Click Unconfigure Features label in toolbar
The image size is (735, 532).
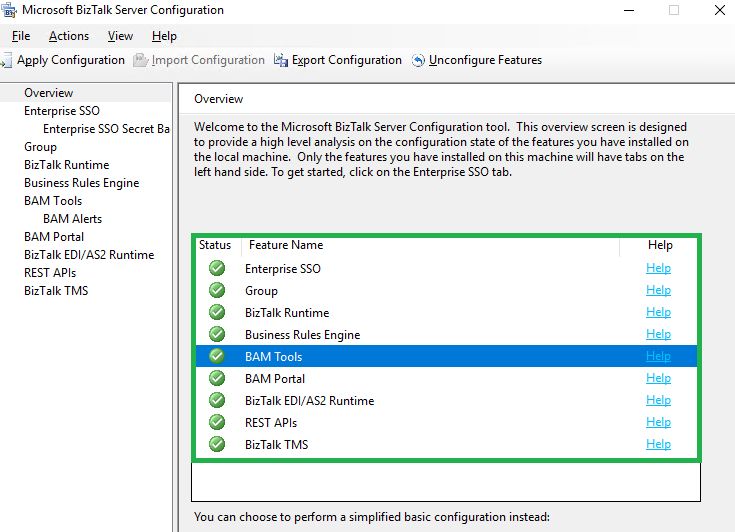[x=485, y=60]
